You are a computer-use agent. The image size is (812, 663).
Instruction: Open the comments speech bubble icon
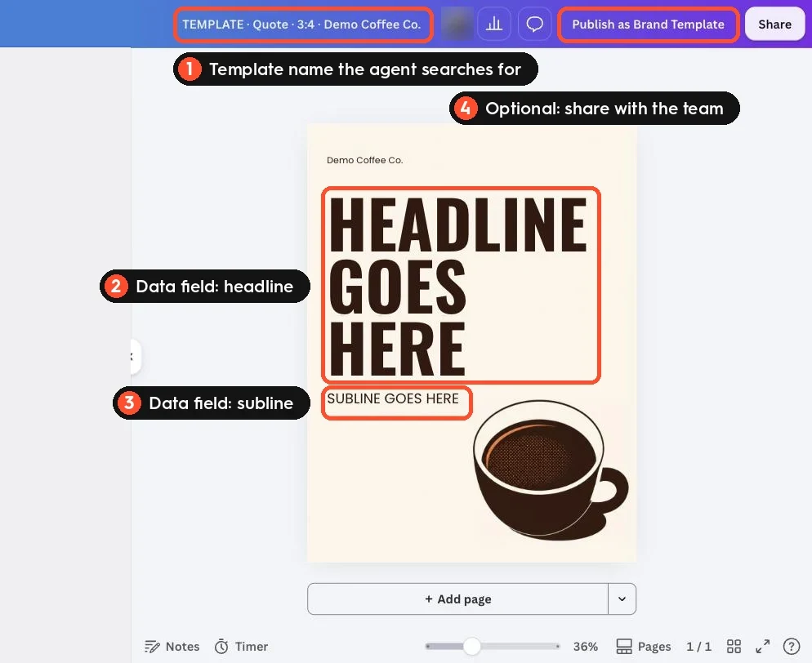[534, 24]
